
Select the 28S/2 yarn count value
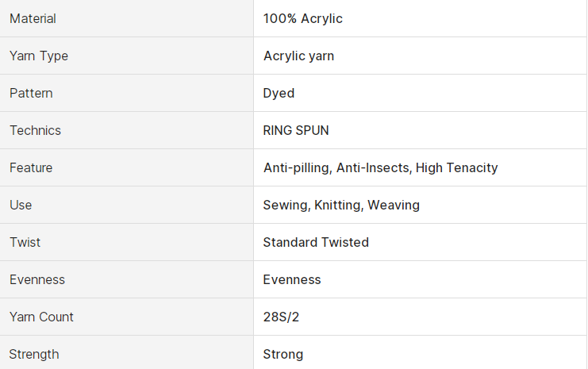[281, 317]
